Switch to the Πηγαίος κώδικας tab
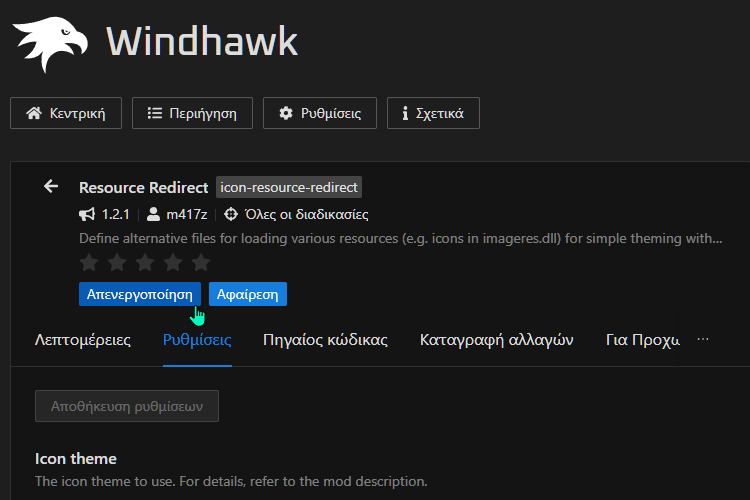Image resolution: width=750 pixels, height=500 pixels. 325,340
